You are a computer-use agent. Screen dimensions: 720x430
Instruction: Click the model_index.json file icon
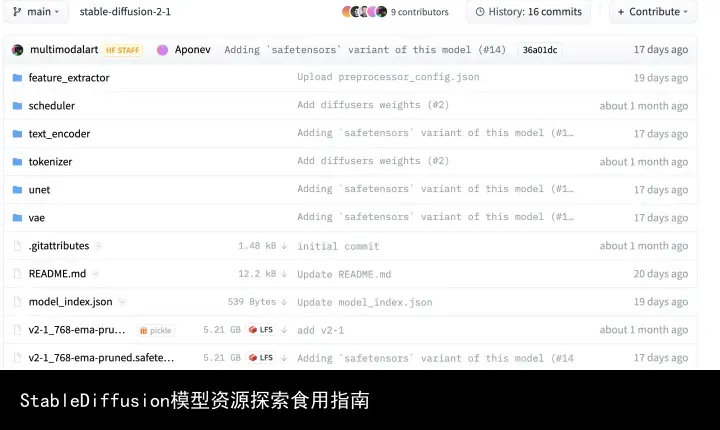[x=17, y=302]
